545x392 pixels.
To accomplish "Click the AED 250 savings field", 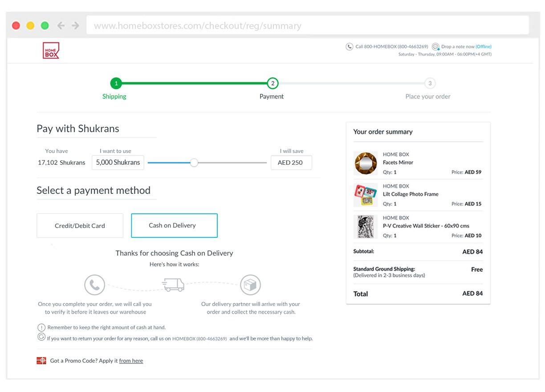I will 291,163.
